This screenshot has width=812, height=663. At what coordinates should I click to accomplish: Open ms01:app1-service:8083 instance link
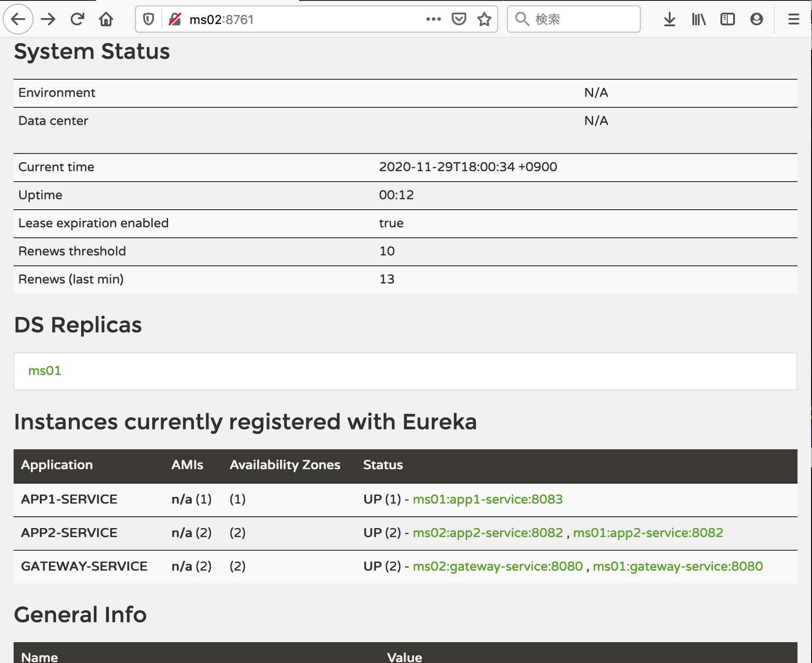[x=488, y=500]
